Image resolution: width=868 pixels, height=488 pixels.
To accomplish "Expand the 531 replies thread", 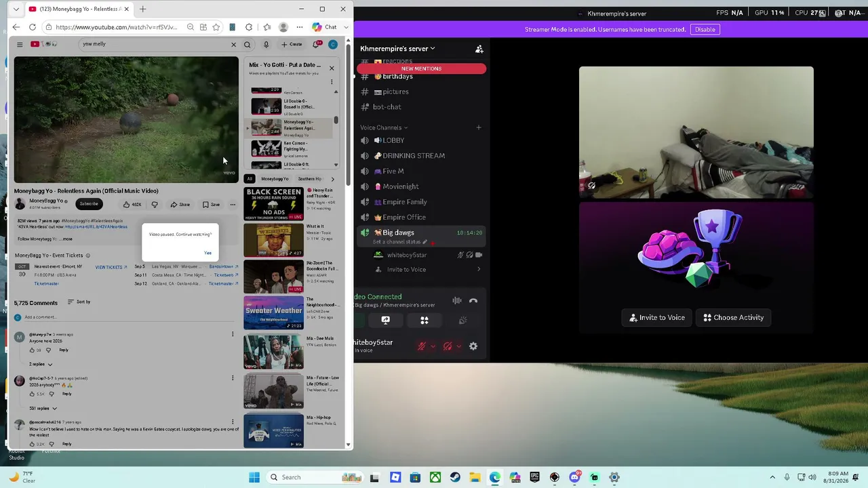I will click(43, 408).
